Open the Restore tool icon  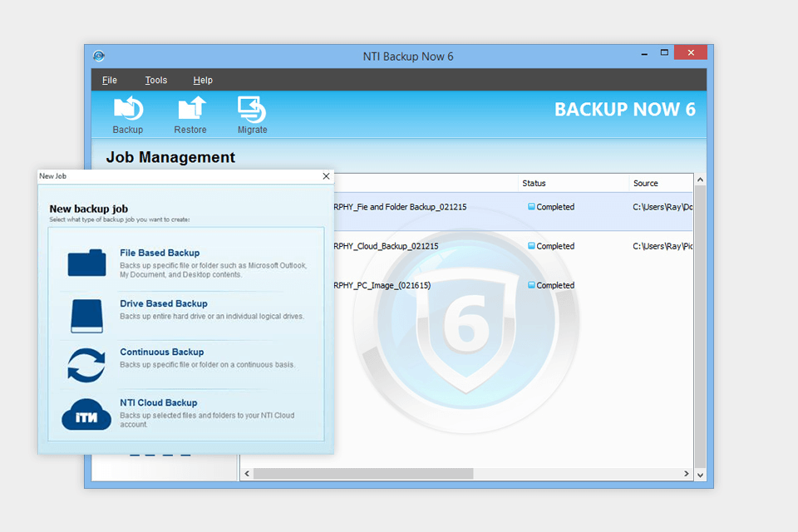coord(190,109)
